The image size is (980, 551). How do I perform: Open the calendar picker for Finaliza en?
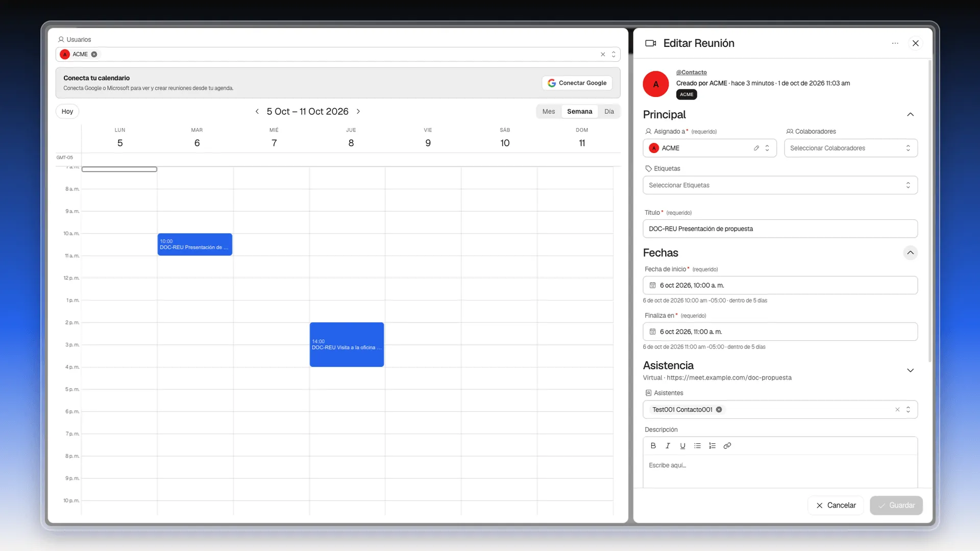[652, 332]
